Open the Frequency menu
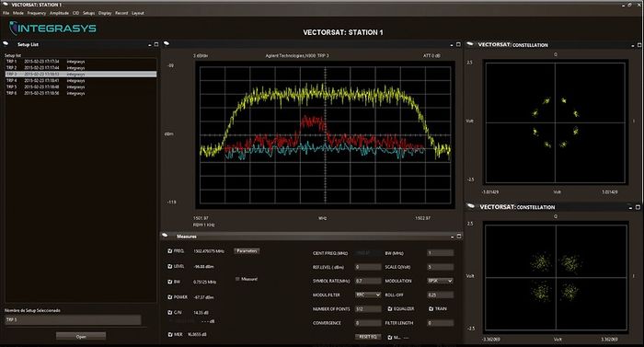The height and width of the screenshot is (347, 644). [37, 13]
